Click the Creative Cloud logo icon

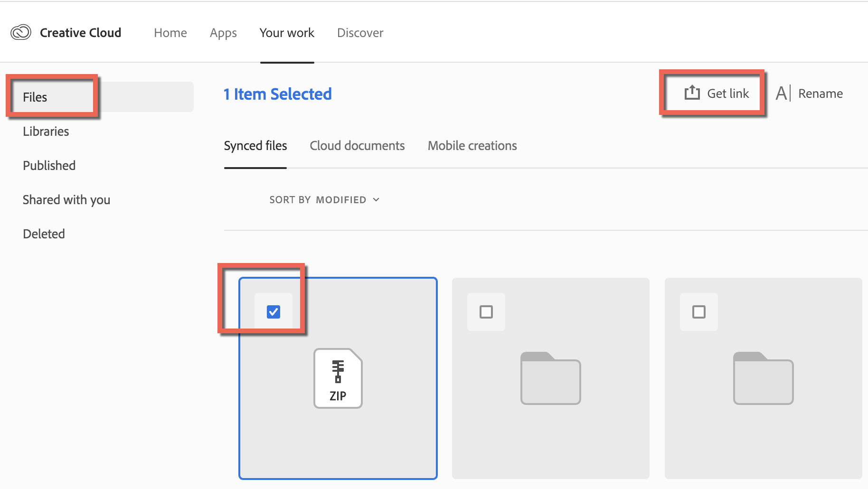(21, 32)
